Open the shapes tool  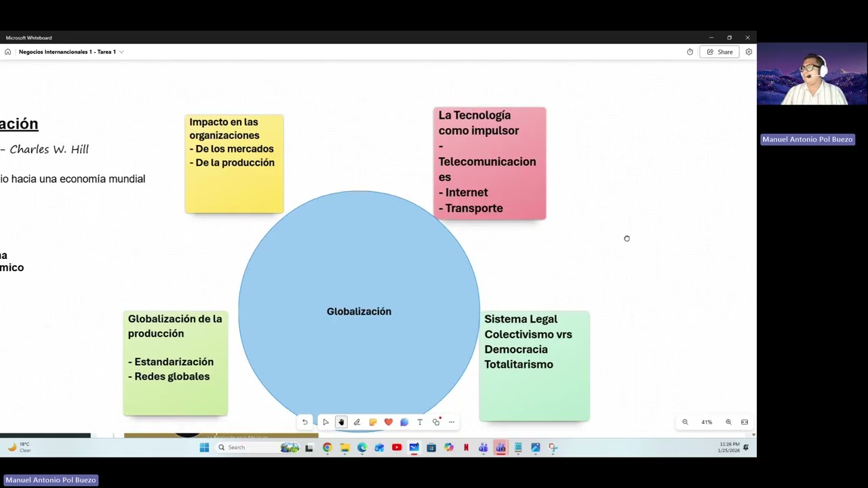pos(436,422)
